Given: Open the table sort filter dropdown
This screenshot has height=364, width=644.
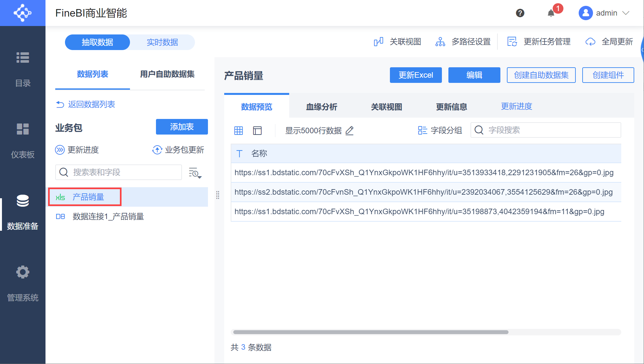Looking at the screenshot, I should pyautogui.click(x=195, y=173).
